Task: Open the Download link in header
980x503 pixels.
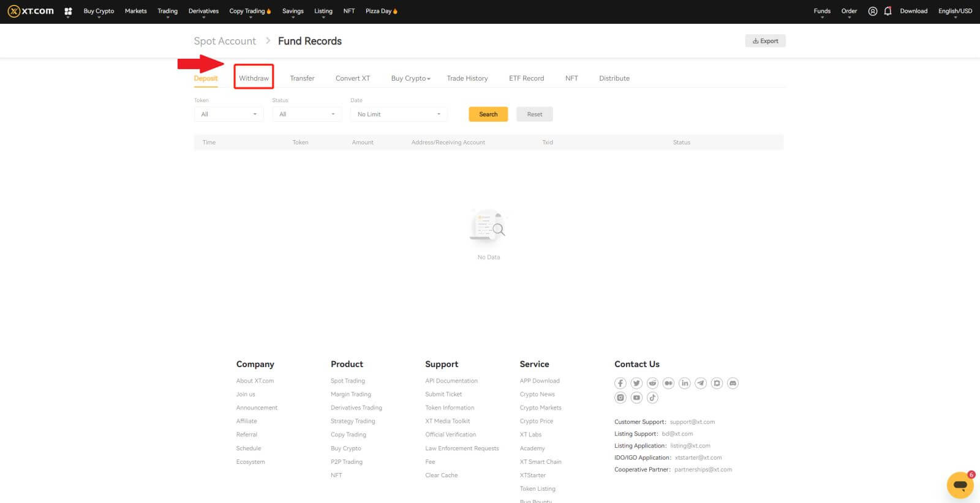Action: pyautogui.click(x=913, y=11)
